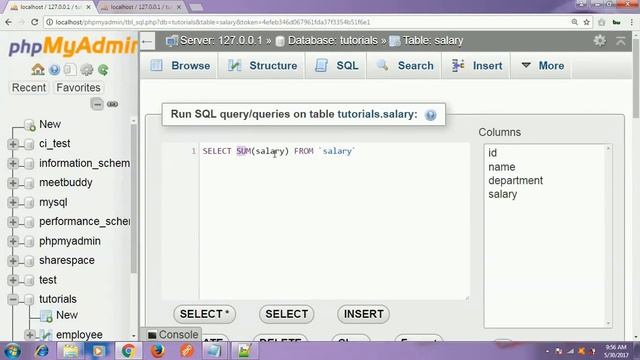Image resolution: width=640 pixels, height=360 pixels.
Task: Open page settings gear at top right
Action: tap(599, 40)
